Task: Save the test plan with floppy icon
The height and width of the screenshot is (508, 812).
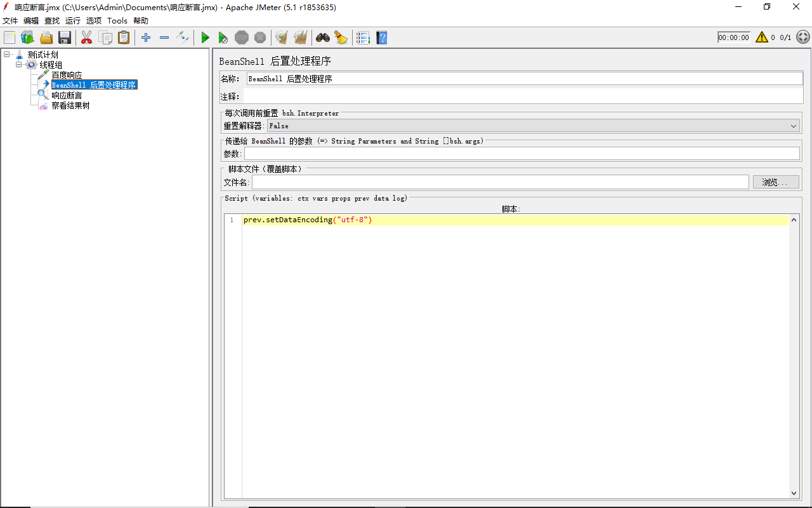Action: 65,38
